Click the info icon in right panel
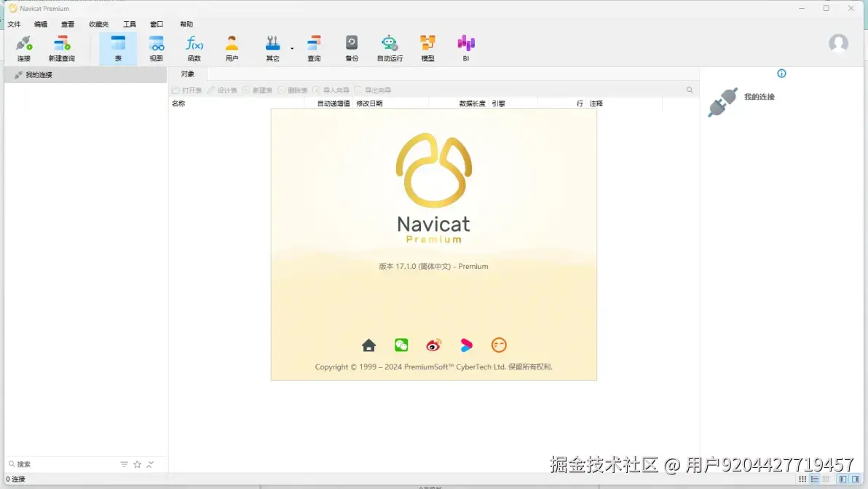Screen dimensions: 868x489 781,74
